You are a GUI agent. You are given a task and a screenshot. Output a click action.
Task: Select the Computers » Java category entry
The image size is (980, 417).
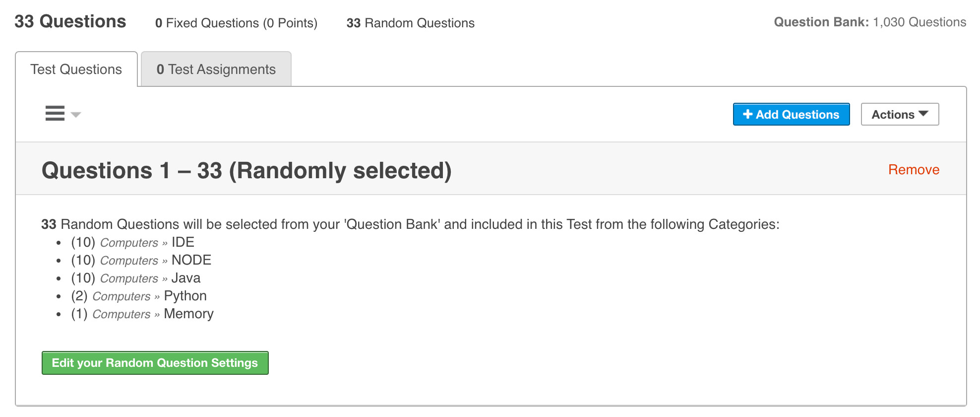[x=150, y=278]
